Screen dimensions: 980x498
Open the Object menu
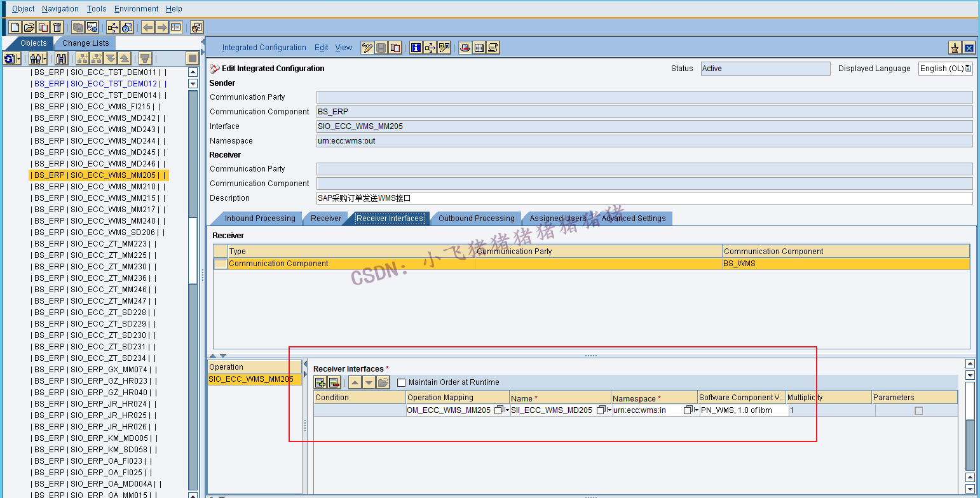click(24, 9)
